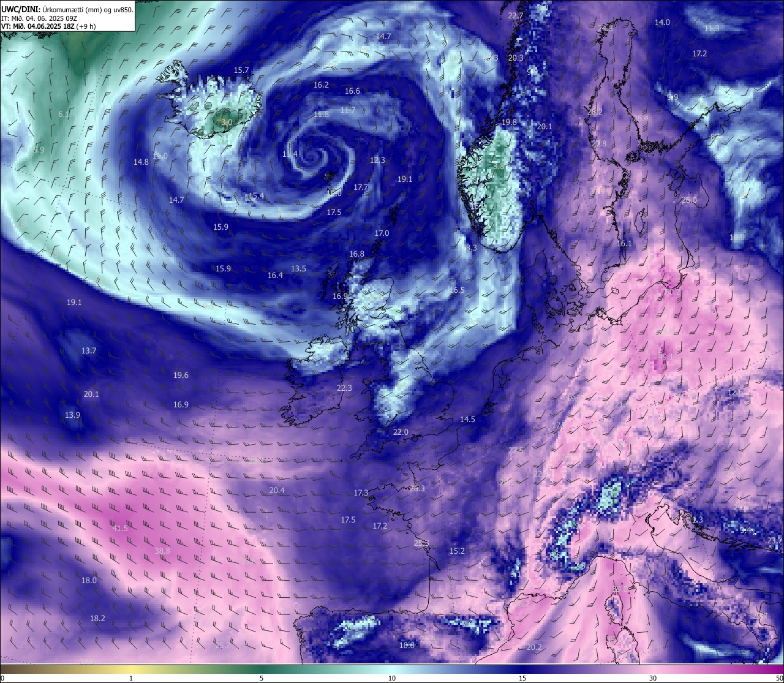Viewport: 784px width, 683px height.
Task: Click the 26.3 value label
Action: (417, 489)
